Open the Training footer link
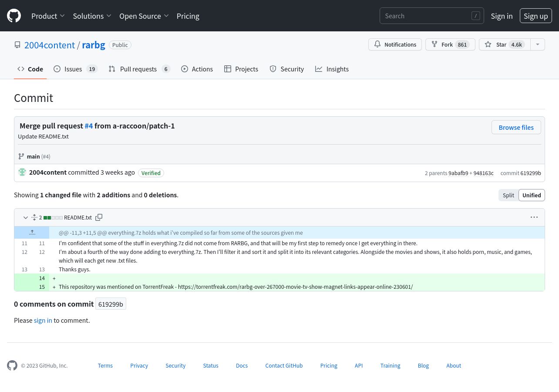The height and width of the screenshot is (392, 559). [390, 365]
